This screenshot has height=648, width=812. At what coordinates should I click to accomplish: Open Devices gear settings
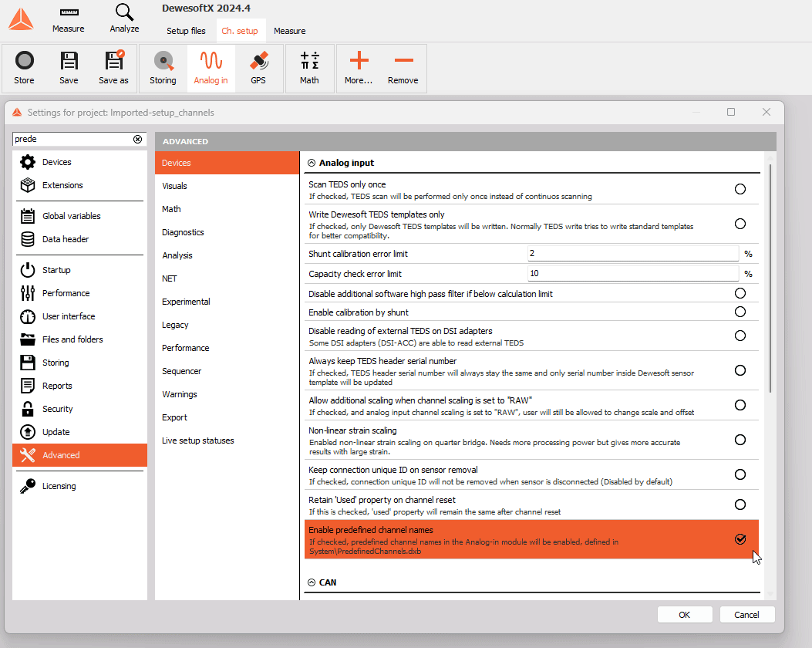(79, 162)
